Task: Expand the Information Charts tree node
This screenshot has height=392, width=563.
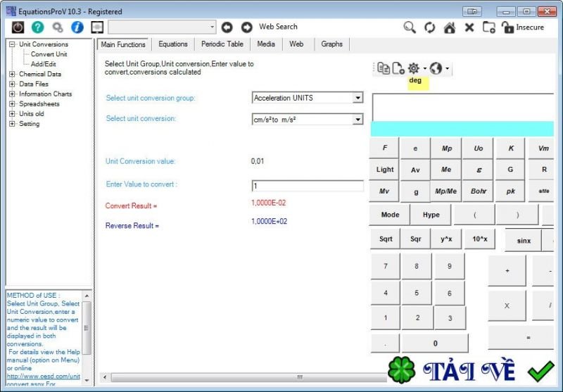Action: (x=12, y=94)
